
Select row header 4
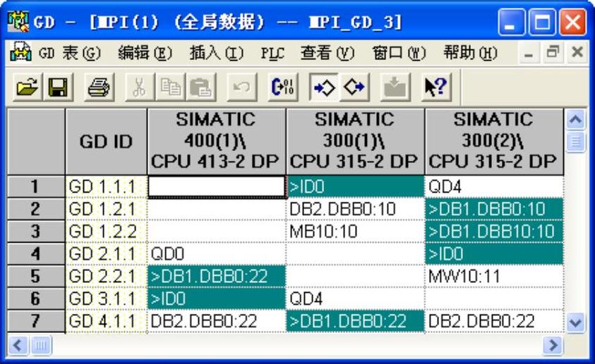36,254
